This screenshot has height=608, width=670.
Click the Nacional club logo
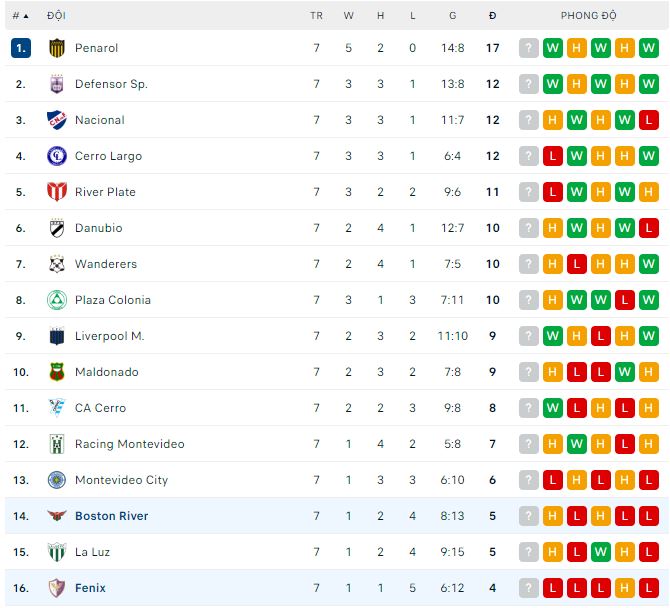[x=56, y=120]
